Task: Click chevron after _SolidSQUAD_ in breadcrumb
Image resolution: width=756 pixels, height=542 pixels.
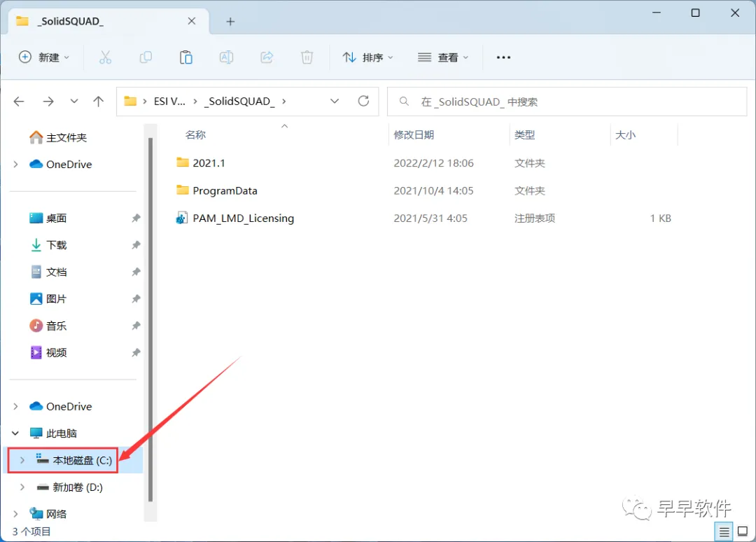Action: coord(284,102)
